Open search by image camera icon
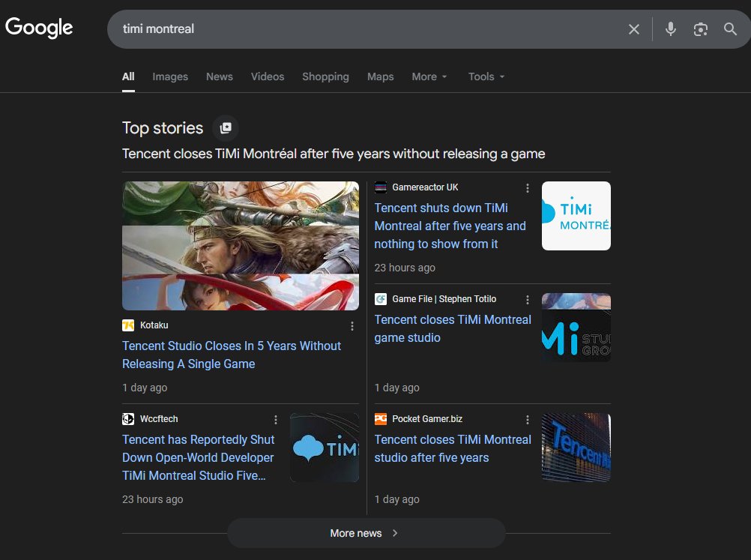The width and height of the screenshot is (751, 560). (x=700, y=29)
